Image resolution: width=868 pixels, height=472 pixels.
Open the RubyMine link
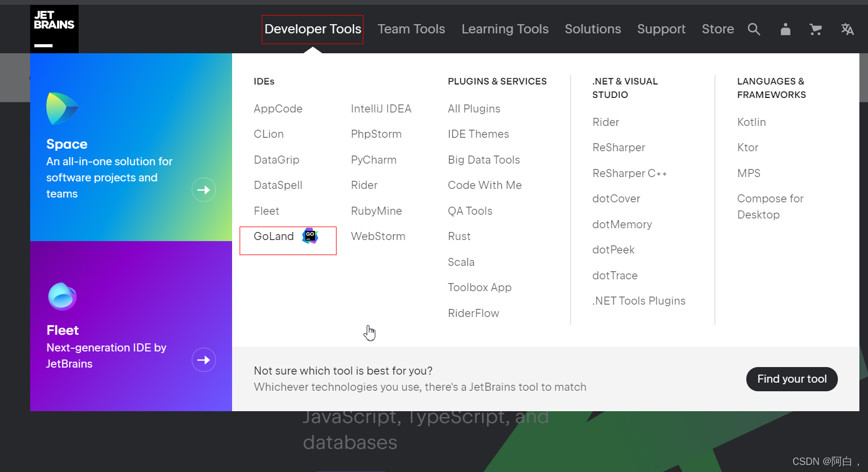coord(376,211)
